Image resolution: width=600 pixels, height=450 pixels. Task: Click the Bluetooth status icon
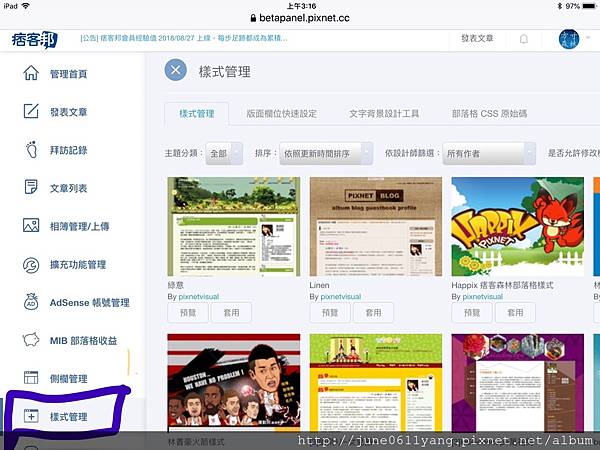pyautogui.click(x=559, y=6)
